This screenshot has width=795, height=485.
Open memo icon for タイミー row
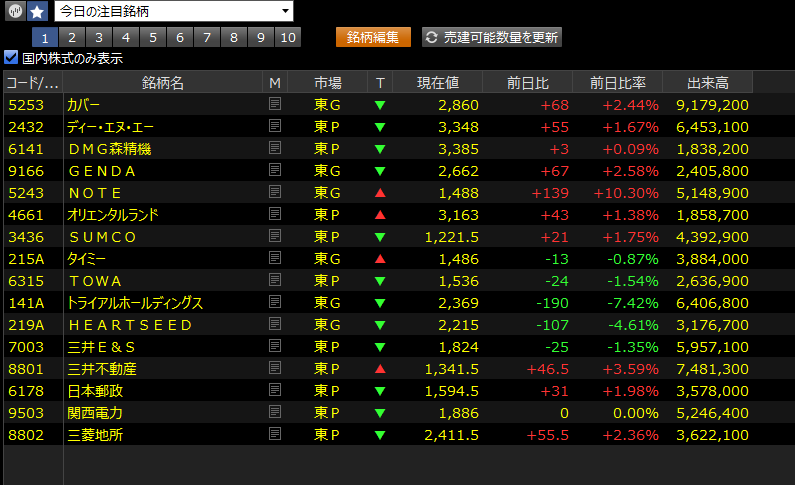[275, 258]
